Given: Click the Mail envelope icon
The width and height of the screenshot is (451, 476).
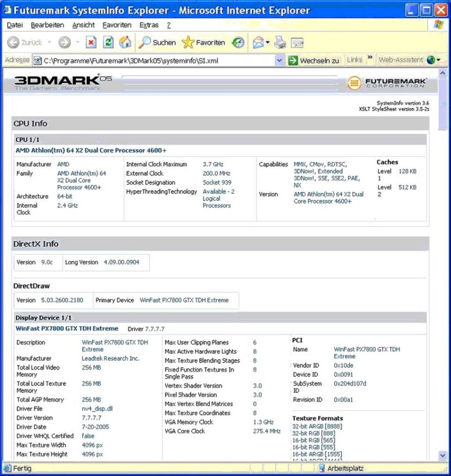Looking at the screenshot, I should coord(258,43).
